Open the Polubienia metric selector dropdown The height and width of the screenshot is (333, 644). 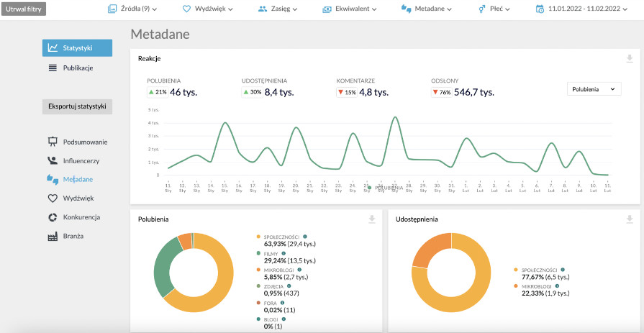click(x=594, y=88)
